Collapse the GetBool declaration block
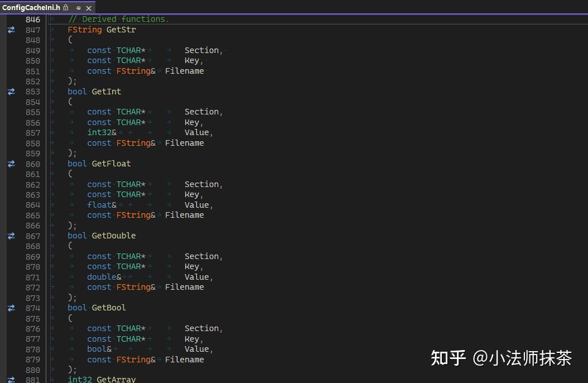588x383 pixels. click(51, 308)
